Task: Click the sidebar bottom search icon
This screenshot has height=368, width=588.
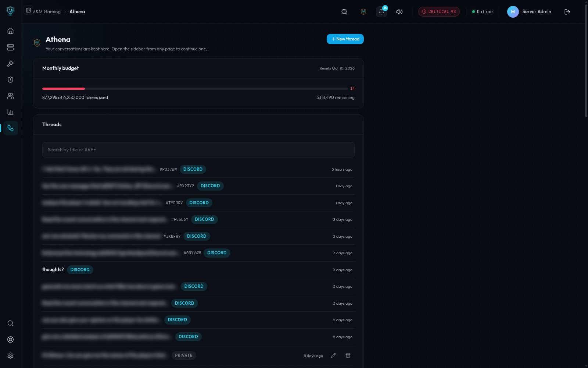Action: click(10, 323)
